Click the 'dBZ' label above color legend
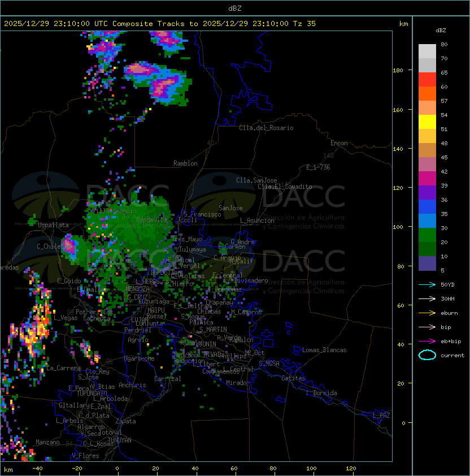 441,31
